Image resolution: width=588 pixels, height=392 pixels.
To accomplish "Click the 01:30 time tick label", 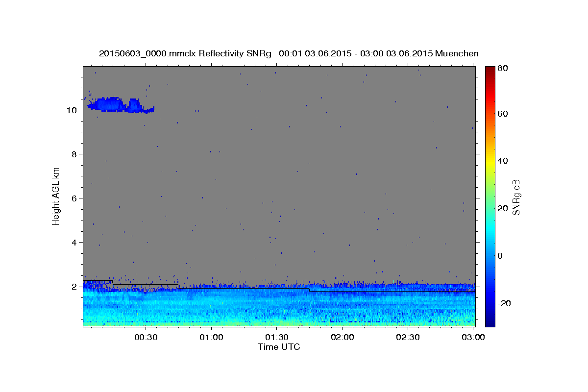I will click(x=277, y=337).
